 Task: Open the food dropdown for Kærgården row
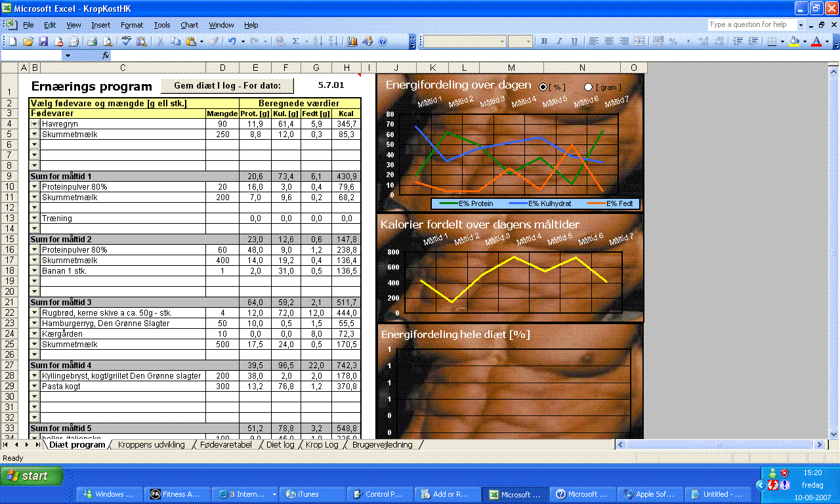click(34, 334)
